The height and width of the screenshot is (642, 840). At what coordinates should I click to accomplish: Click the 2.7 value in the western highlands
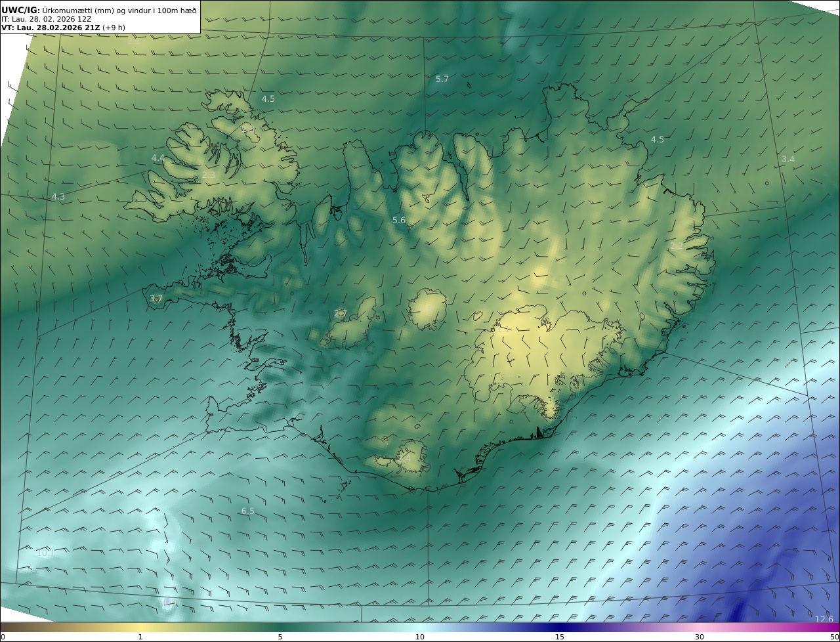(x=340, y=313)
